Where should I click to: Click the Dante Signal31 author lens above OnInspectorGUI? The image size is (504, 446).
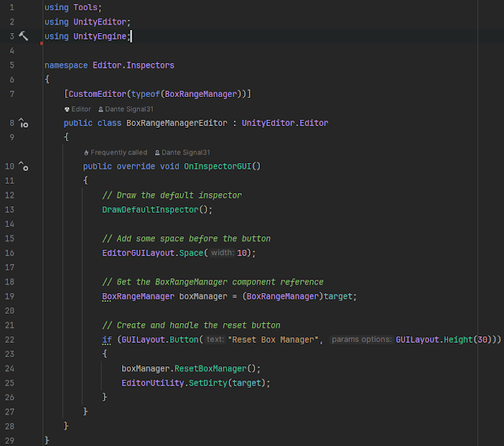183,152
